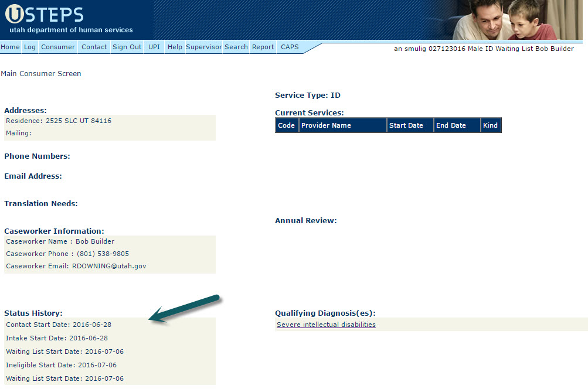The height and width of the screenshot is (389, 588).
Task: Click the caseworker email RDOWNING@utah.gov
Action: tap(109, 266)
